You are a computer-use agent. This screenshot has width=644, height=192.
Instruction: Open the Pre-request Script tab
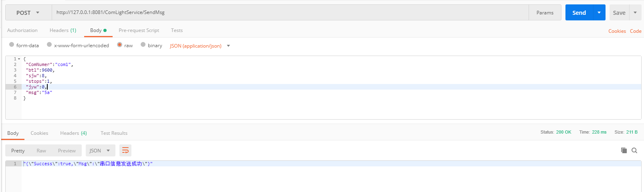click(139, 30)
